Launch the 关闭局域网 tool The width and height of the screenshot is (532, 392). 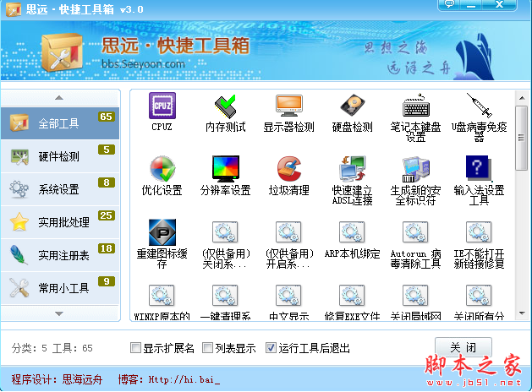coord(415,296)
